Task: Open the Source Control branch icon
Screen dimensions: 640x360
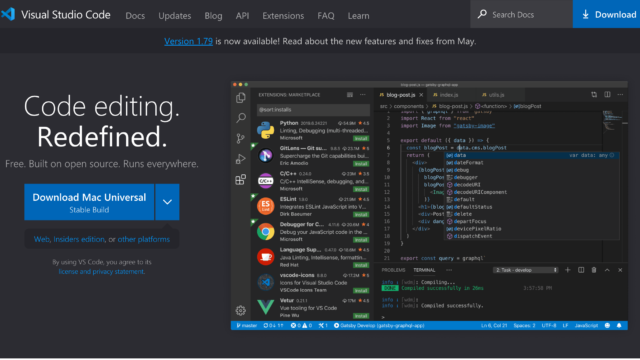Action: 240,138
